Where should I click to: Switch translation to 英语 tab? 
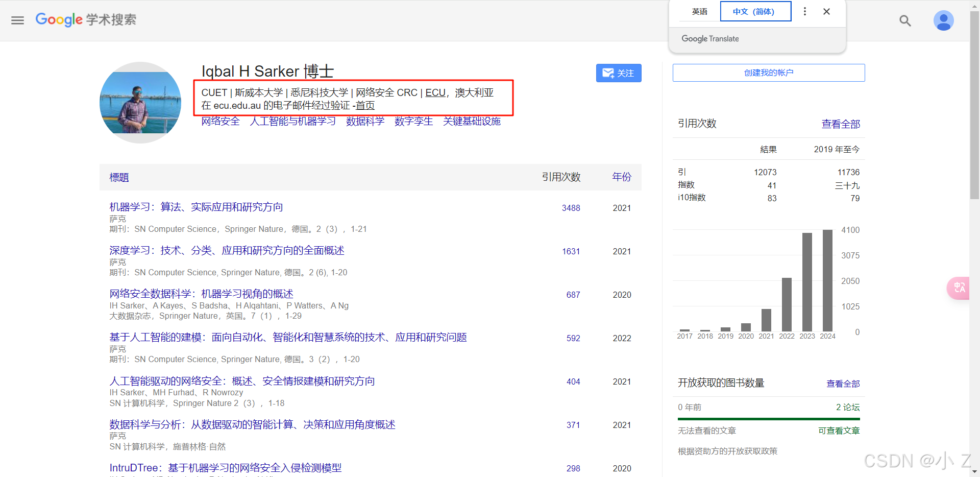pos(699,11)
